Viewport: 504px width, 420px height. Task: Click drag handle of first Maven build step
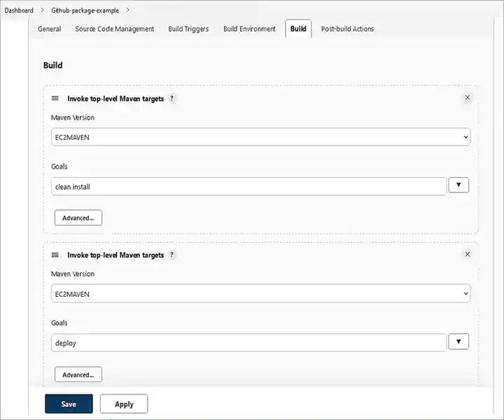coord(55,99)
